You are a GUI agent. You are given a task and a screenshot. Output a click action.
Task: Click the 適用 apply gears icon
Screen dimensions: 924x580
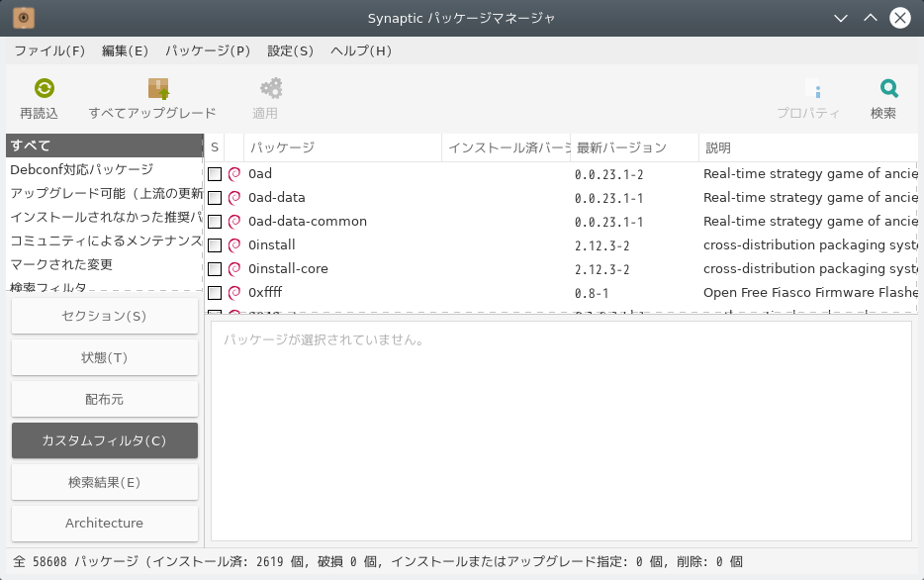271,88
